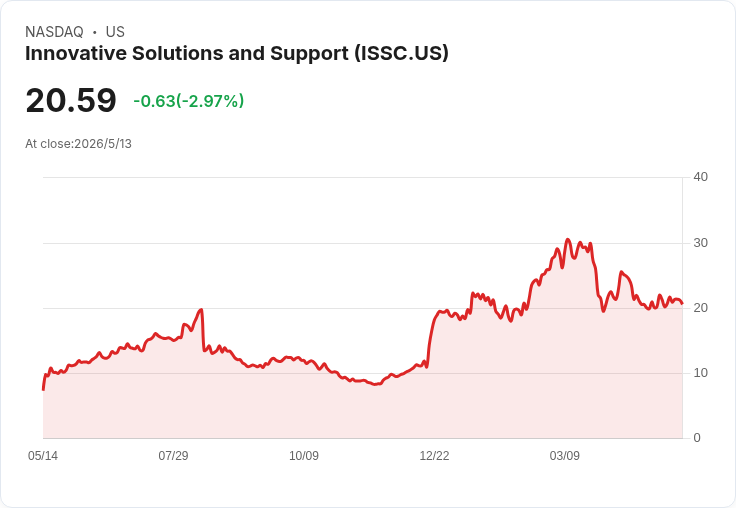Click the US market label
This screenshot has height=508, width=736.
click(x=115, y=32)
